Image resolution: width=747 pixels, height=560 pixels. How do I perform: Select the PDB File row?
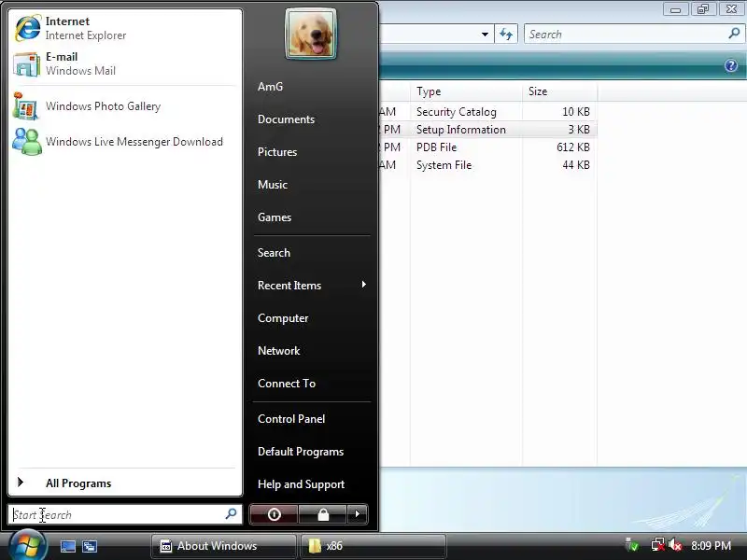(x=487, y=147)
